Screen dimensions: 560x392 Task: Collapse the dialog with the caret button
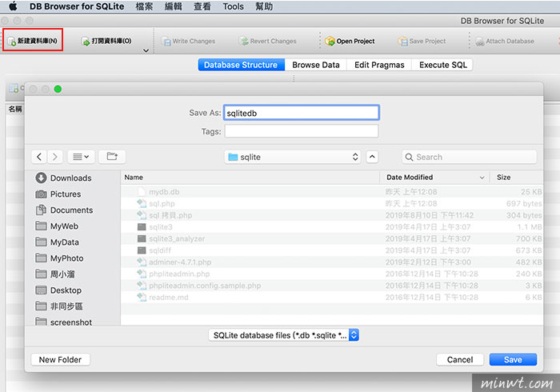[372, 157]
